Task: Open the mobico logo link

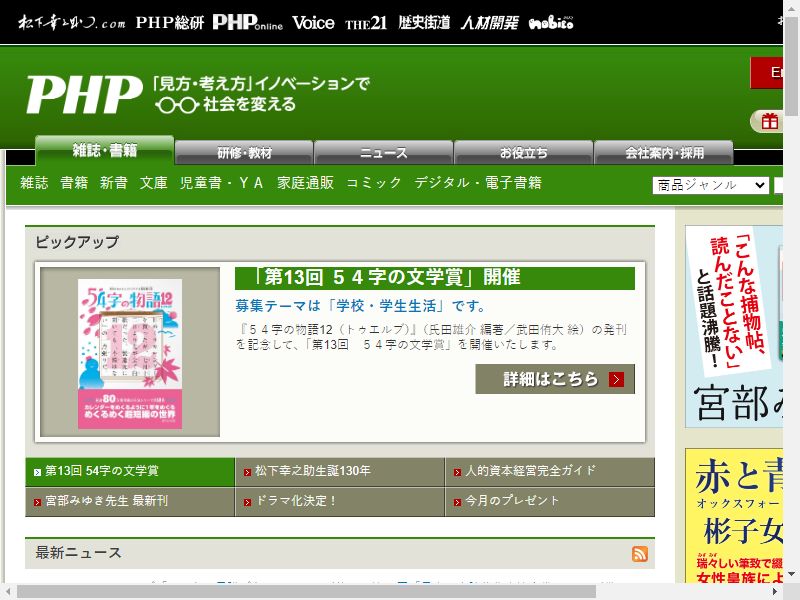Action: pos(551,23)
